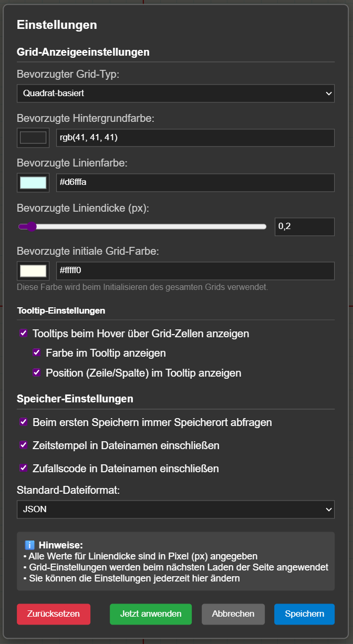Disable Speicherort abfragen beim ersten Speichern

tap(24, 422)
